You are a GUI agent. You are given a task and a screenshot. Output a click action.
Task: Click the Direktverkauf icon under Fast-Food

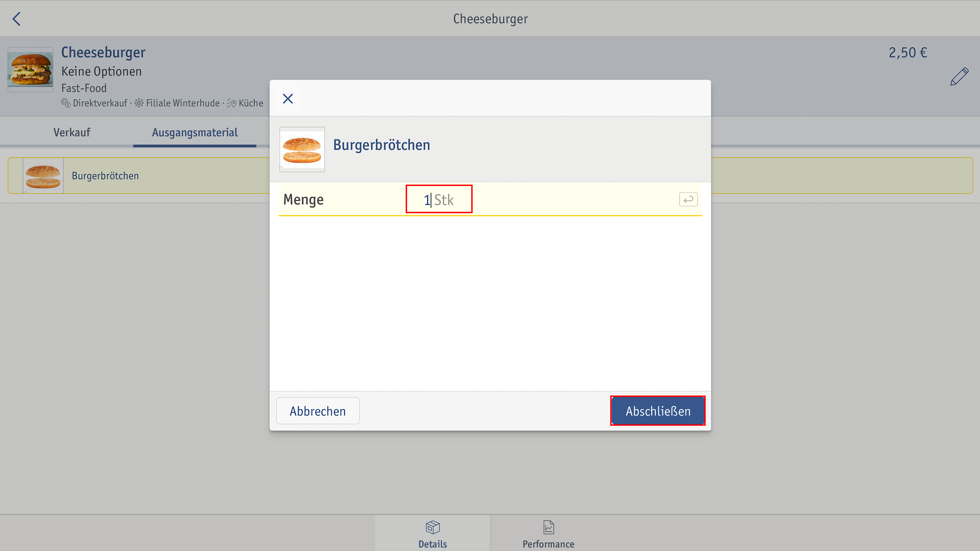point(66,103)
